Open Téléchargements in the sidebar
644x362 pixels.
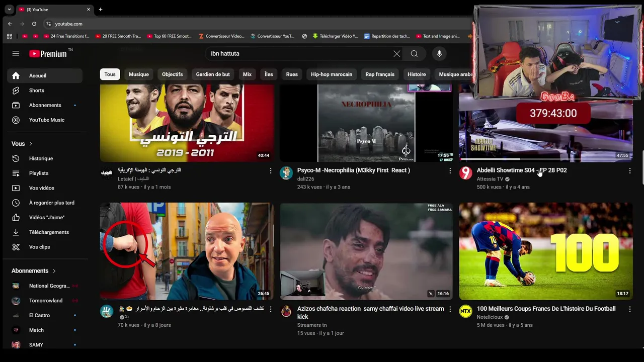click(45, 232)
